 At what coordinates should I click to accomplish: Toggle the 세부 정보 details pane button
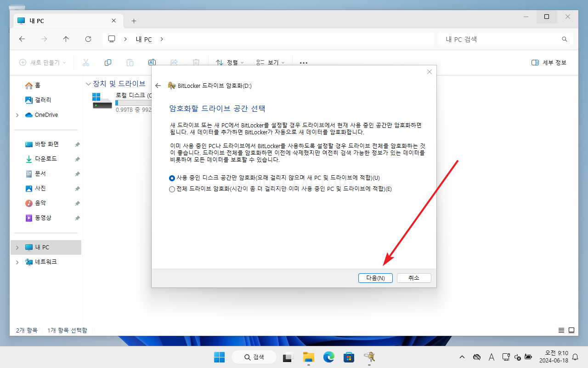[x=549, y=63]
